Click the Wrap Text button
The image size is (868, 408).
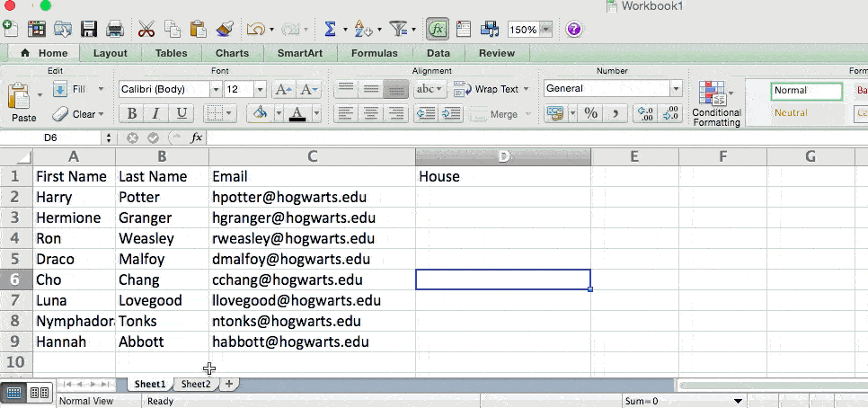[487, 89]
